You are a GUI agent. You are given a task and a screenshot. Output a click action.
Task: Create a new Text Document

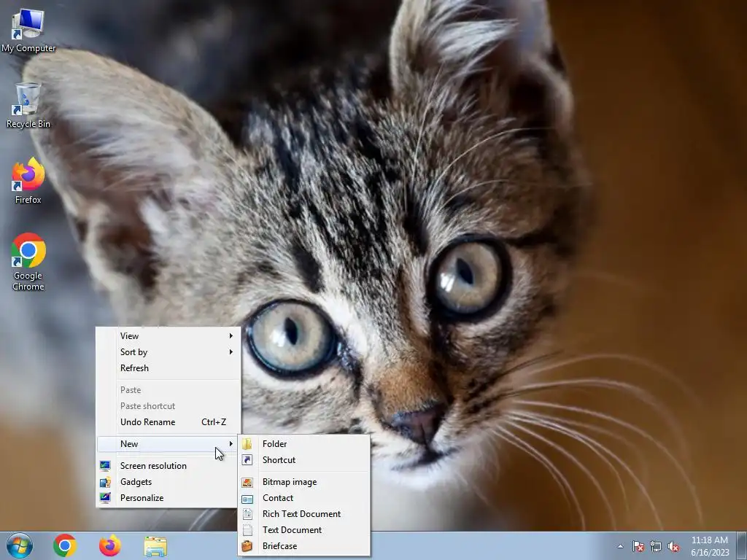(304, 530)
